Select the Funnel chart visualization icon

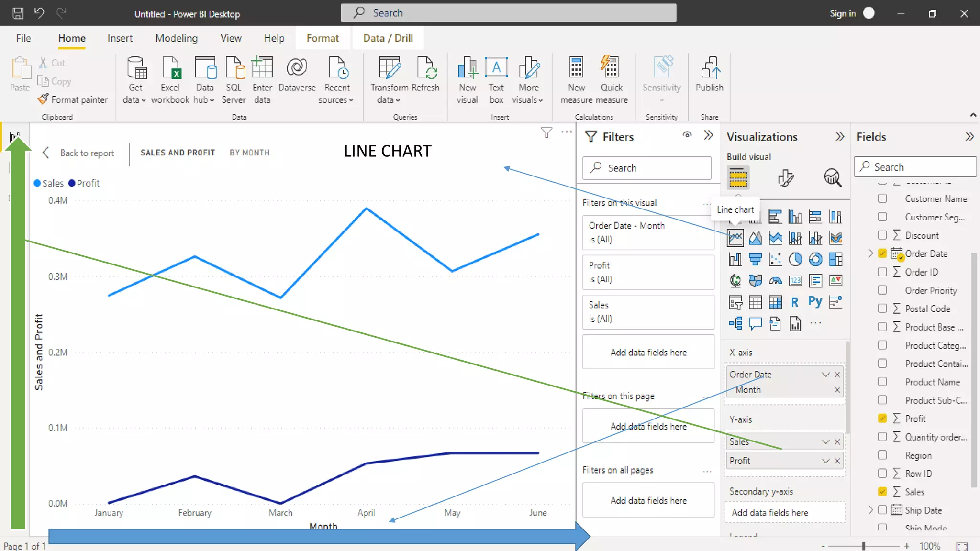click(755, 259)
